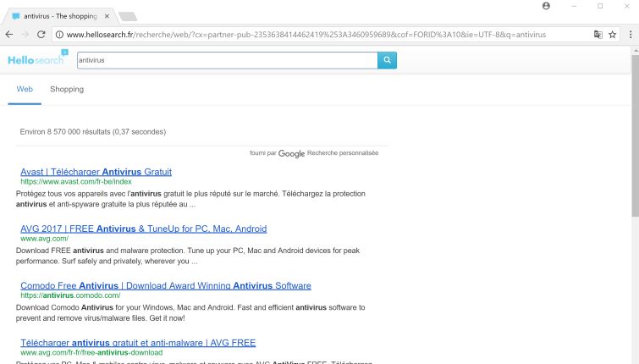Close the antivirus browser tab
Screen dimensions: 639x364
pyautogui.click(x=107, y=16)
